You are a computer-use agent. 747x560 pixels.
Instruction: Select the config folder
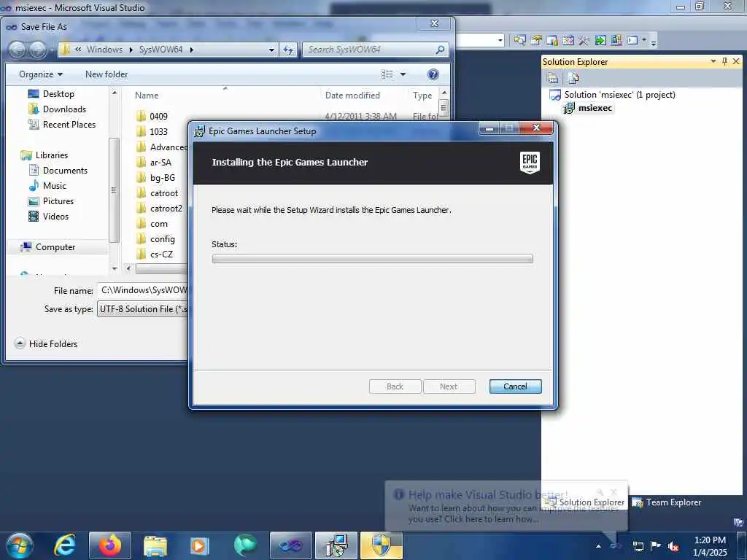(156, 239)
